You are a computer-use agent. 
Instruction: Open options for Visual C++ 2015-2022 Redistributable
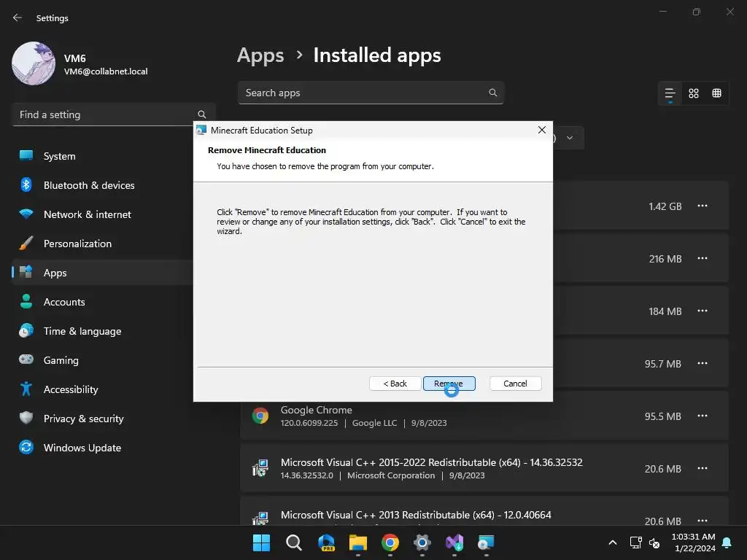pyautogui.click(x=703, y=468)
